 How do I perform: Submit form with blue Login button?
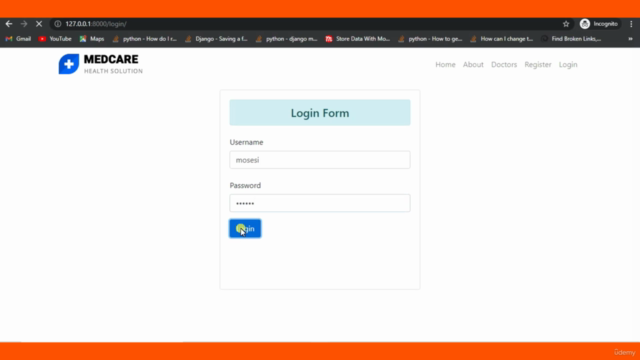tap(245, 229)
